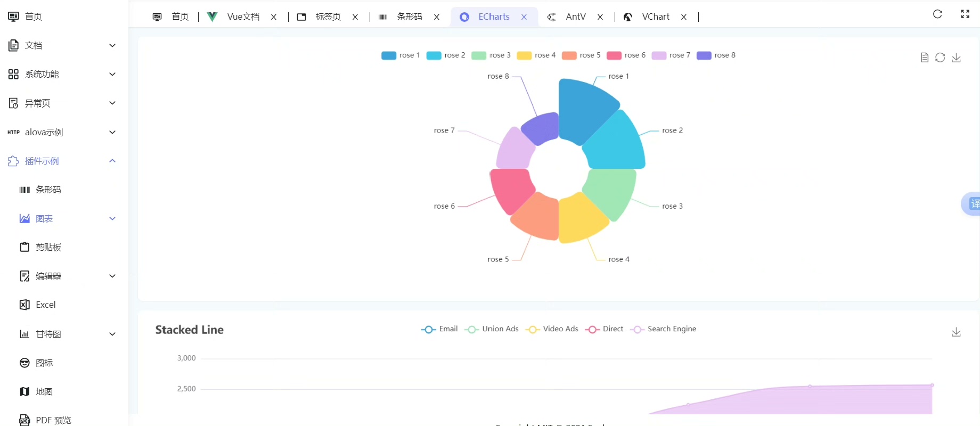The height and width of the screenshot is (426, 980).
Task: Click the data view icon on rose chart
Action: pos(925,58)
